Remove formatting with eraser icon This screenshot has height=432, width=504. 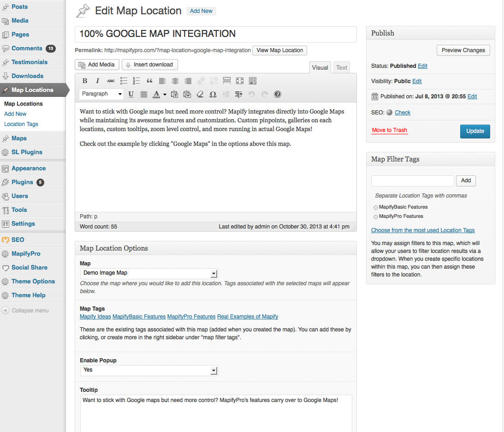tap(200, 94)
